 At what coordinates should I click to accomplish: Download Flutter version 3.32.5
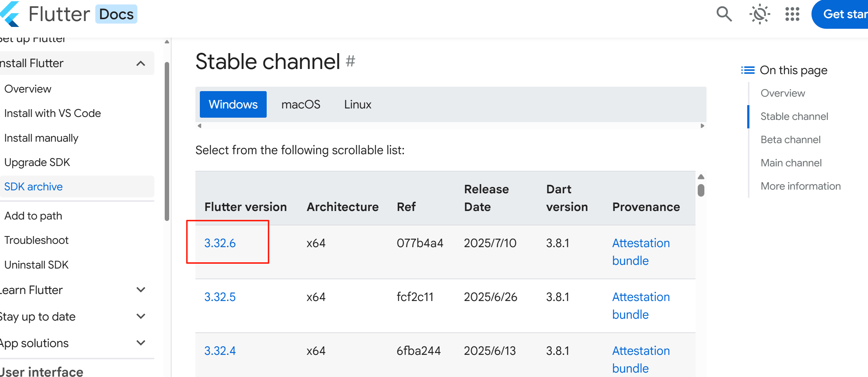220,297
